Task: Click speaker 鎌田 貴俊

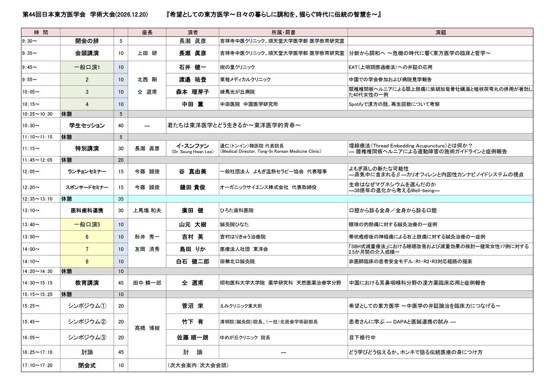Action: coord(193,187)
